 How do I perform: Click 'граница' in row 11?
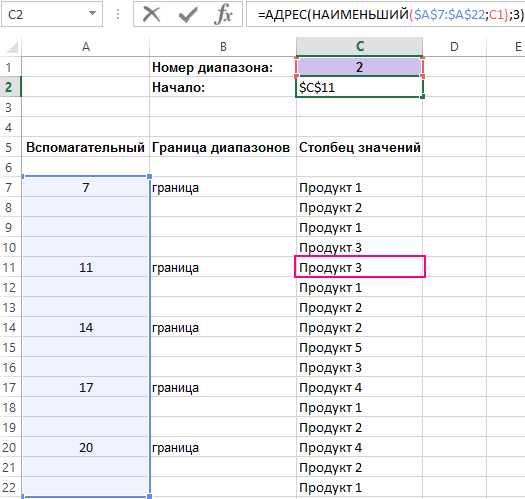tap(223, 267)
